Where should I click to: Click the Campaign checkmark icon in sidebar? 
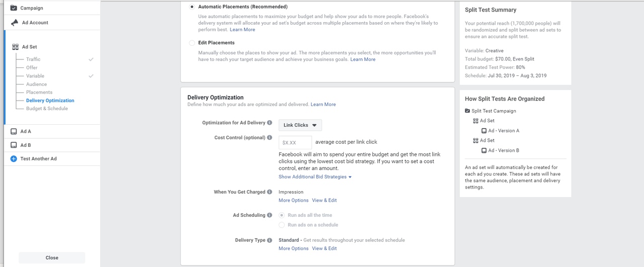[14, 8]
